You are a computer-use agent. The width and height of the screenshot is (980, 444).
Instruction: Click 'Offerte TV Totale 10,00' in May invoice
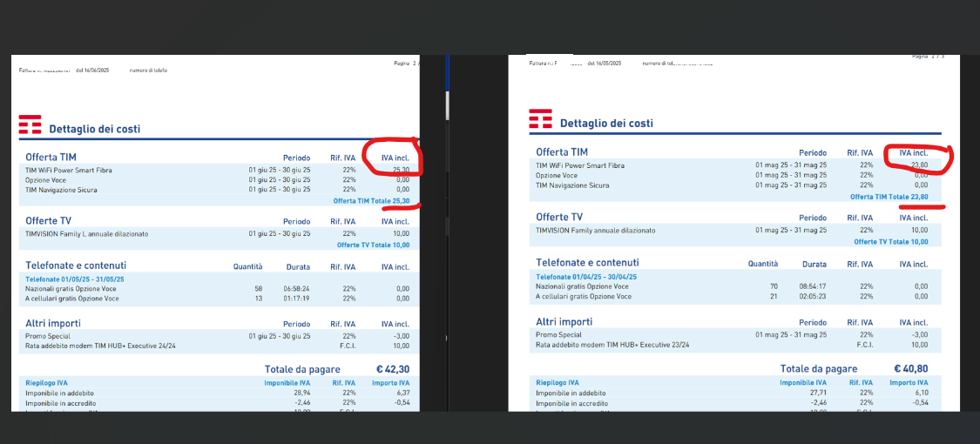click(x=891, y=241)
